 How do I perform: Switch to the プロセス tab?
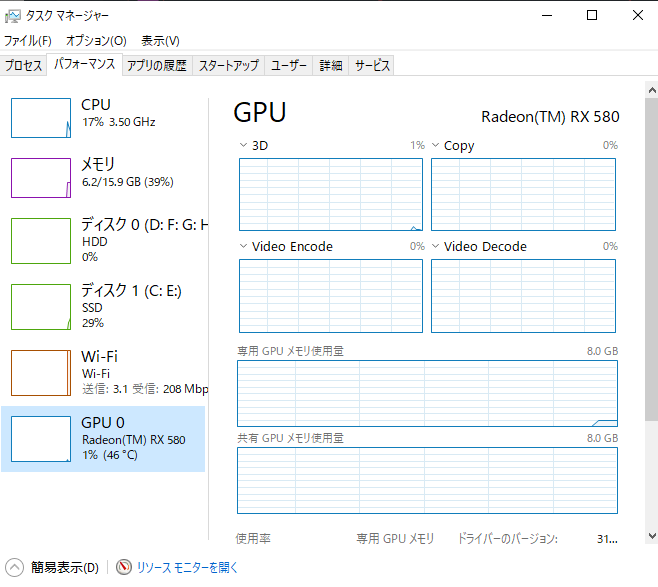click(23, 65)
